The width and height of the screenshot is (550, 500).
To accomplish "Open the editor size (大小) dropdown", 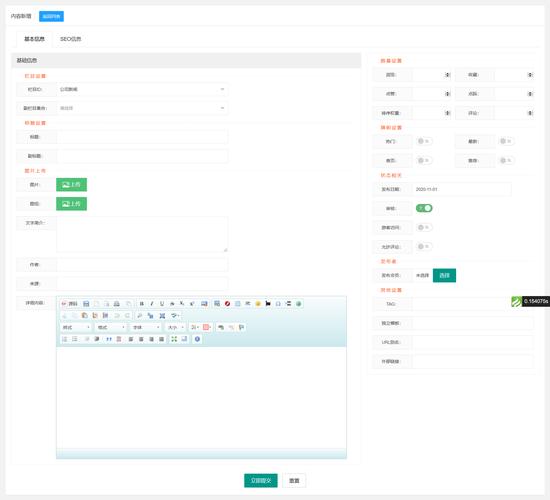I will [175, 327].
